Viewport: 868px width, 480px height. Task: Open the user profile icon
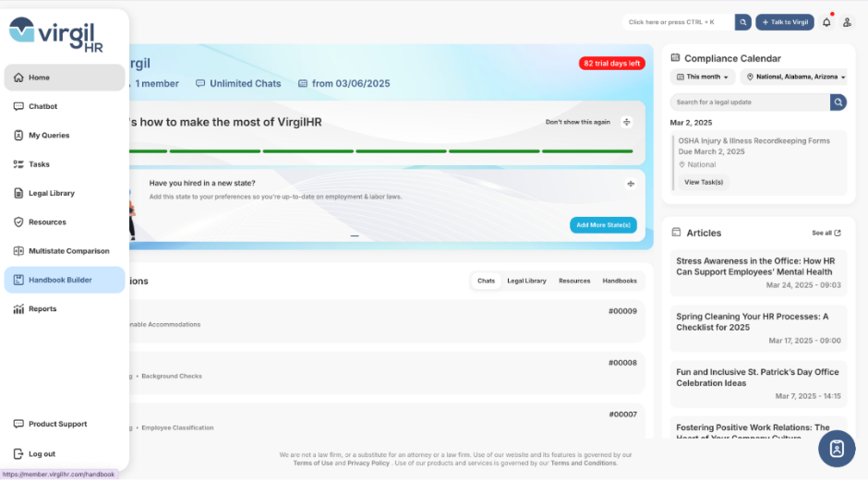(x=847, y=22)
